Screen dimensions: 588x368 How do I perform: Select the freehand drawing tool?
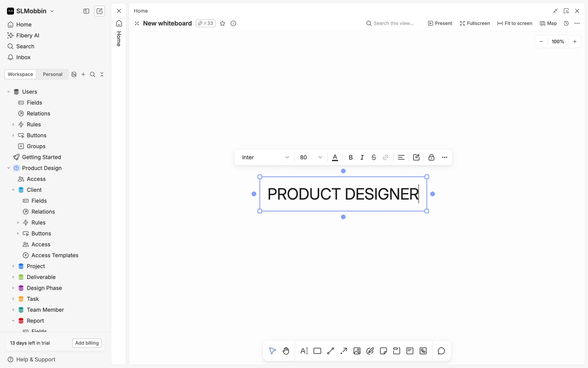pos(370,351)
